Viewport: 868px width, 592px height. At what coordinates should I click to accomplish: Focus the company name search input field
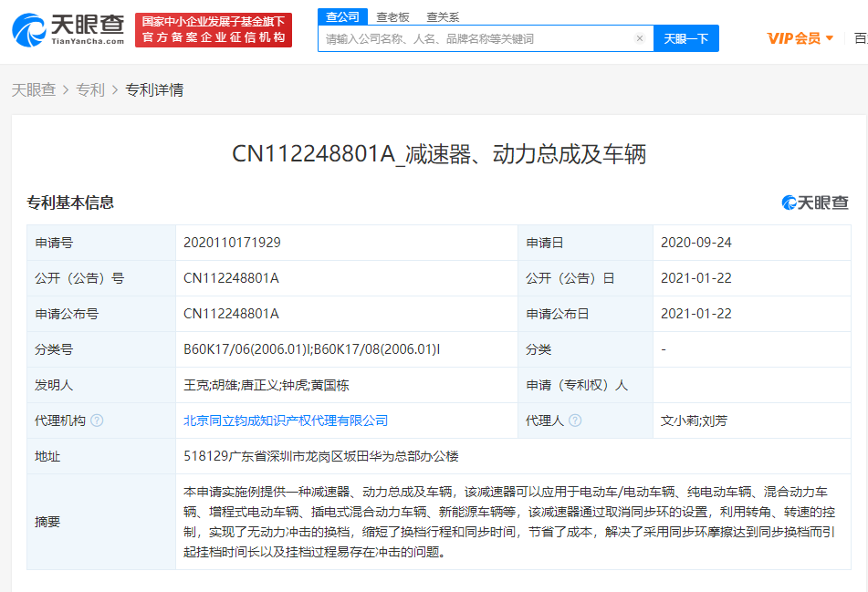click(x=475, y=38)
